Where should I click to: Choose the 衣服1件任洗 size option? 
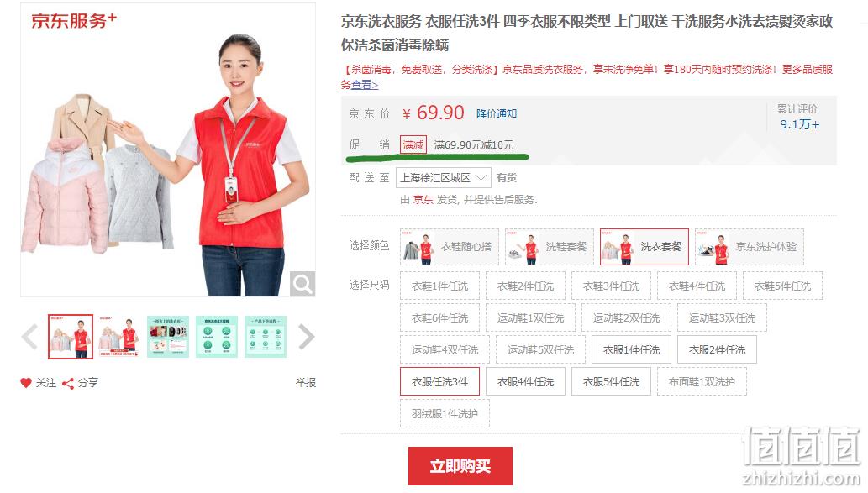tap(631, 349)
